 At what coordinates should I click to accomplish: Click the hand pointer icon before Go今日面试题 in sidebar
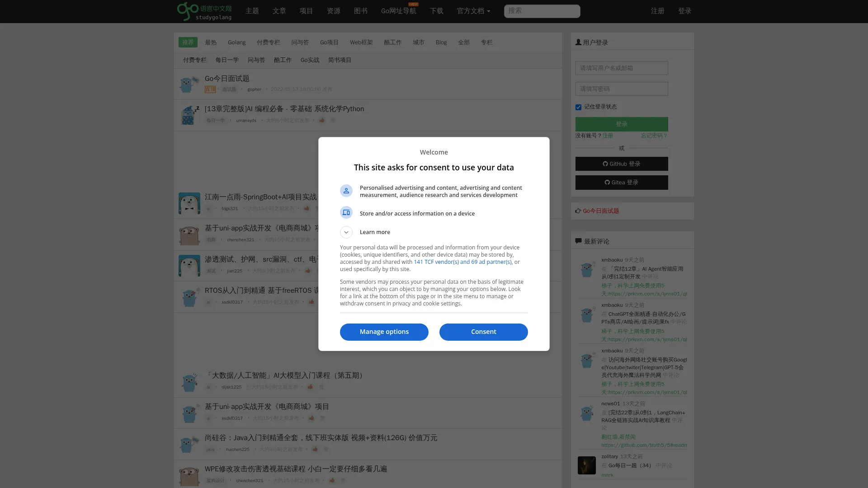click(578, 211)
